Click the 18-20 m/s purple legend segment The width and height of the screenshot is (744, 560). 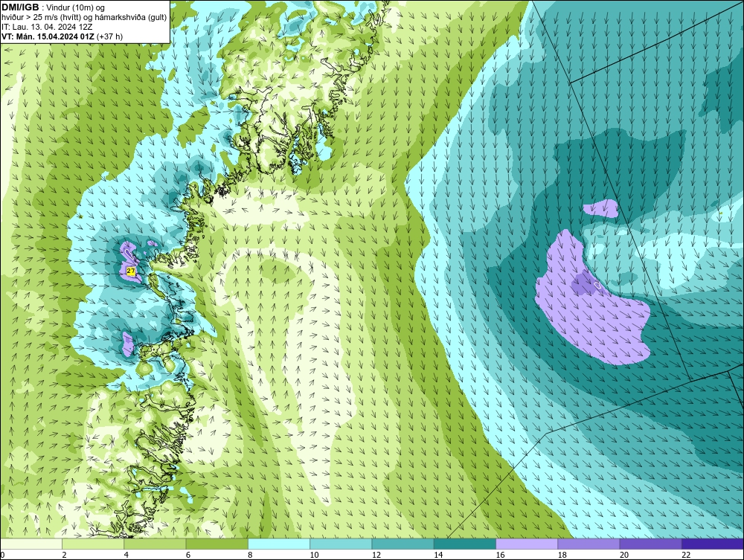pos(589,544)
